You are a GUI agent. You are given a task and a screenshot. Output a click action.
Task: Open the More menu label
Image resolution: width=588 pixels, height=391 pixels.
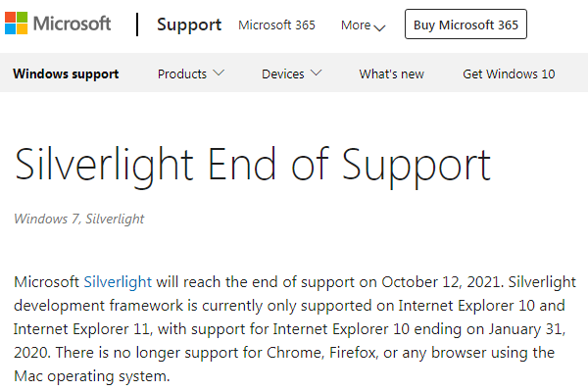(356, 25)
